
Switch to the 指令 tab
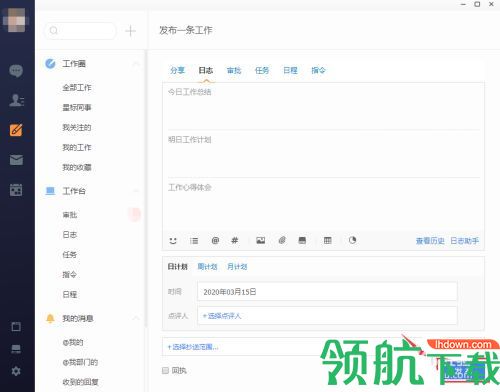pos(318,70)
